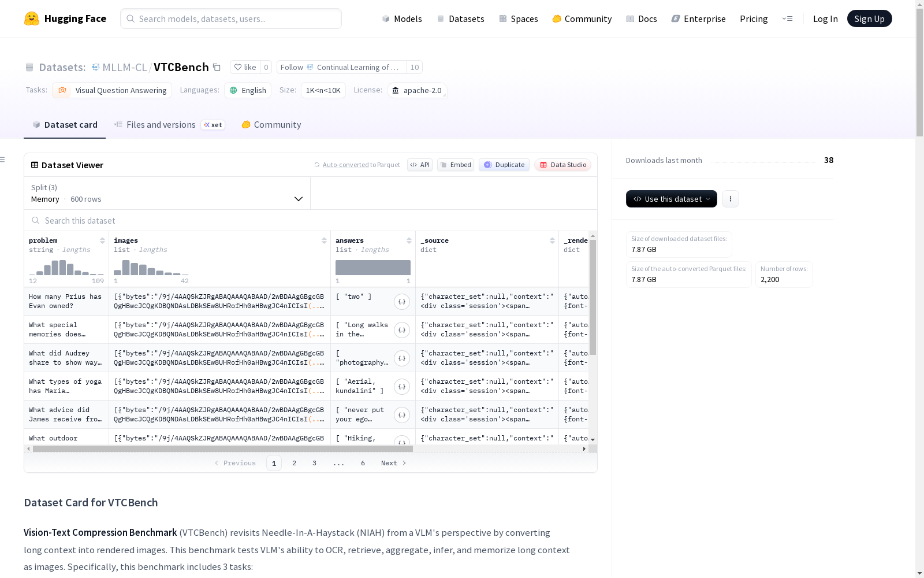Focus the Search this dataset field
Viewport: 924px width, 578px height.
coord(311,220)
